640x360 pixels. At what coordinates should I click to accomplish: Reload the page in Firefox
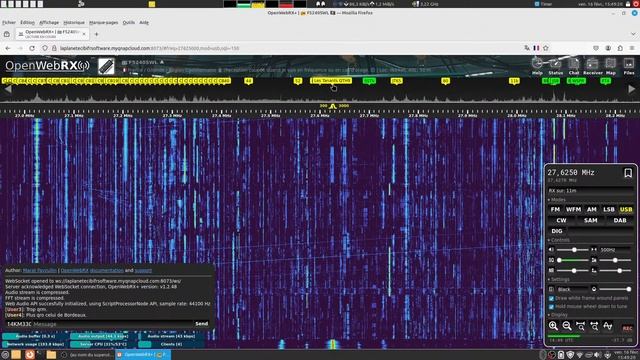(32, 48)
